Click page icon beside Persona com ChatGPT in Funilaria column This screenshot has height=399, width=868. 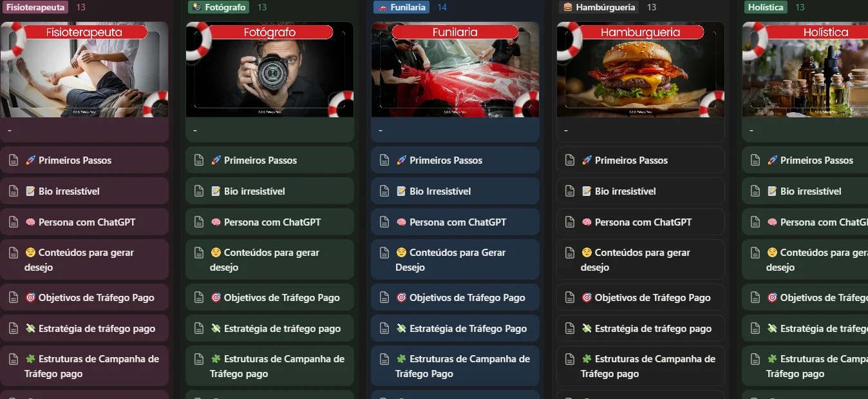(384, 222)
